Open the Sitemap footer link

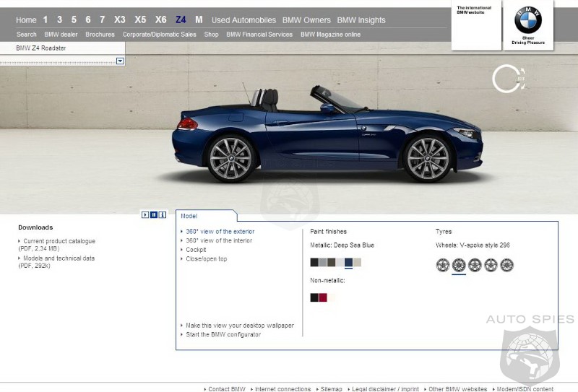pos(332,388)
